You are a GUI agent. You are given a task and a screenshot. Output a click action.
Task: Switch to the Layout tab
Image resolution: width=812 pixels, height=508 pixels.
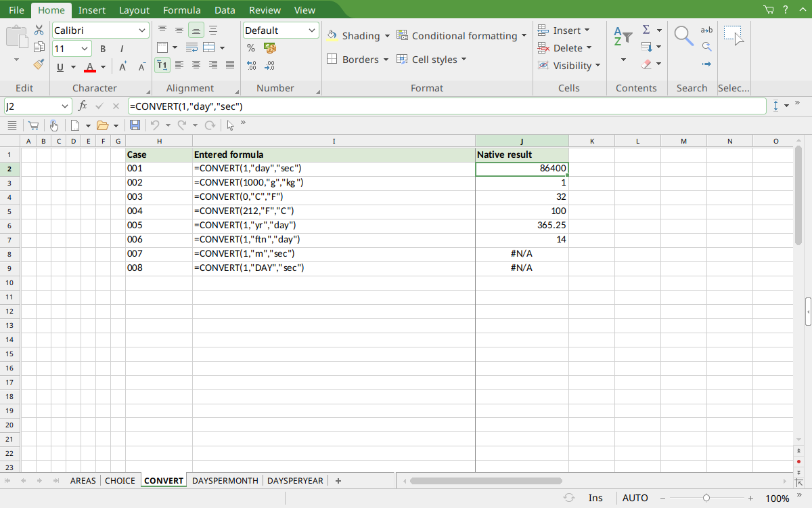click(134, 10)
